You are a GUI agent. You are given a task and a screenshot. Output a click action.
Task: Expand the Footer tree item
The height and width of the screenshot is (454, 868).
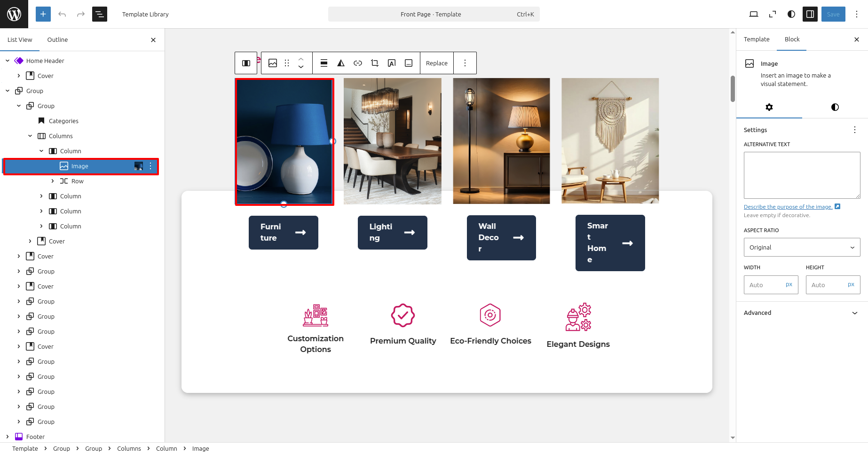pyautogui.click(x=8, y=437)
